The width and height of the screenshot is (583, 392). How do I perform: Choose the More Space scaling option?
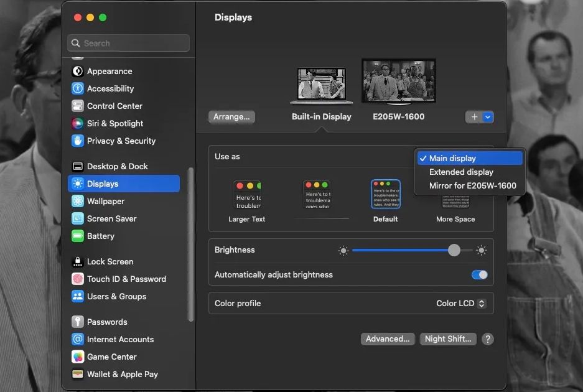455,194
